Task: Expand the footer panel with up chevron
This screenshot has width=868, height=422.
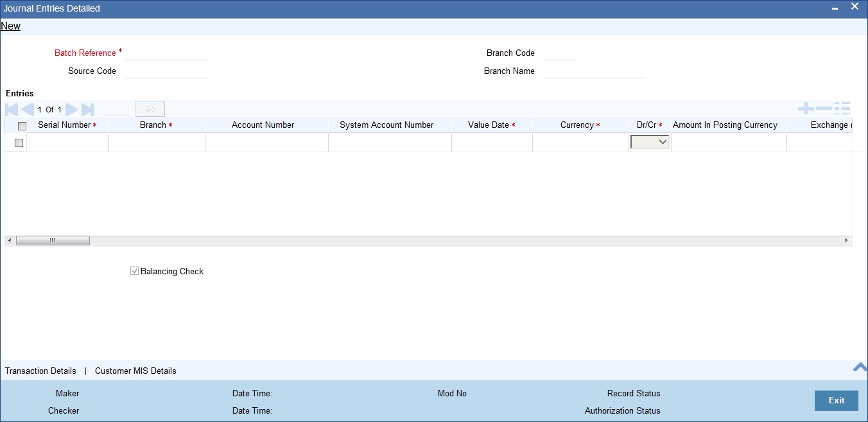Action: click(x=860, y=367)
